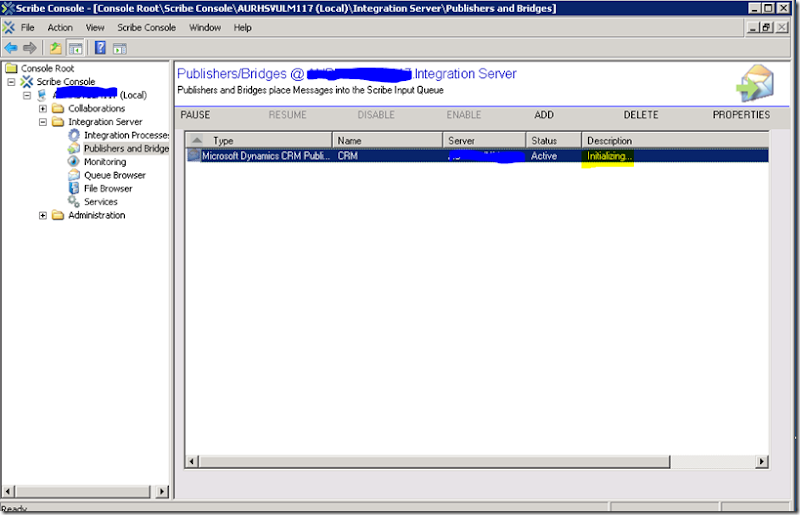Viewport: 800px width, 515px height.
Task: Click the 'CRM' name cell
Action: [x=347, y=156]
